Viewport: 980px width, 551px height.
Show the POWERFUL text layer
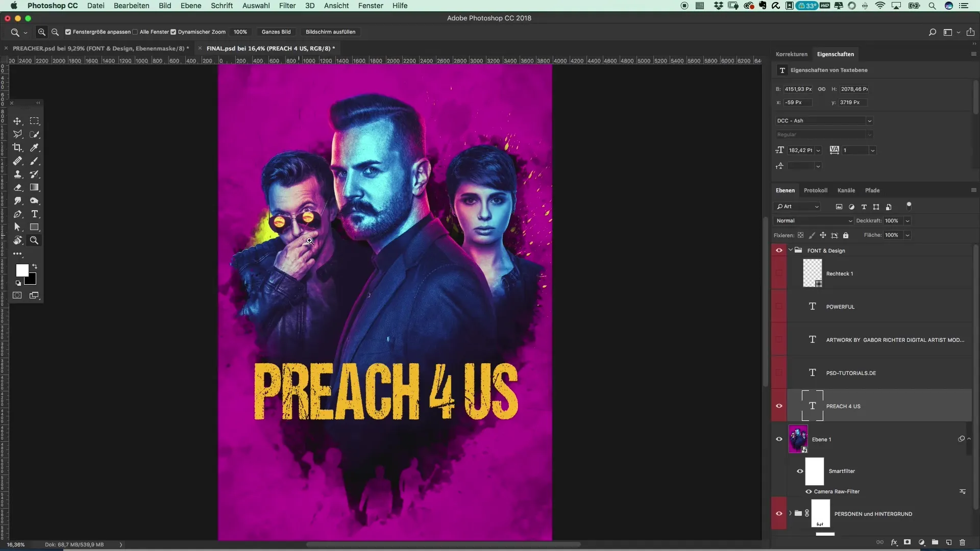point(779,307)
